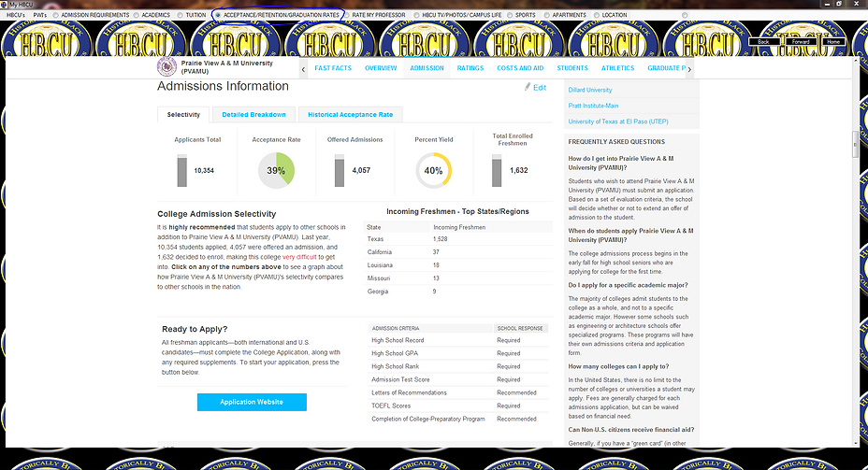Click the Letters of Recommendations criteria row
The height and width of the screenshot is (470, 868).
pyautogui.click(x=458, y=392)
